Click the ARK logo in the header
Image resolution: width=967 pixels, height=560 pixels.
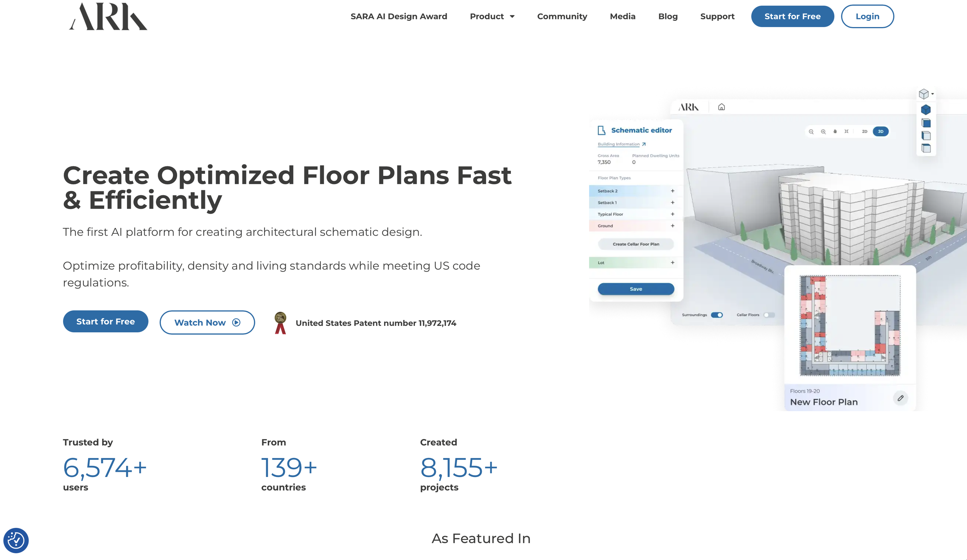[108, 17]
